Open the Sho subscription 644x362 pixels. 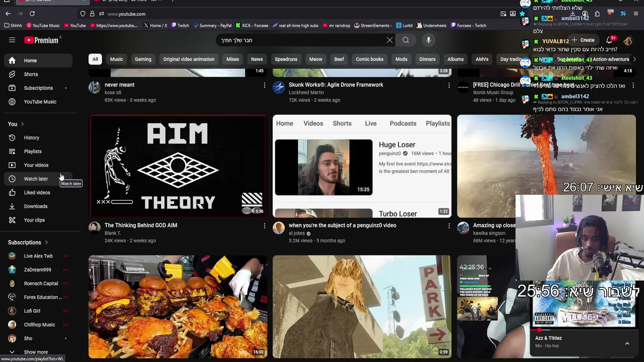coord(39,338)
